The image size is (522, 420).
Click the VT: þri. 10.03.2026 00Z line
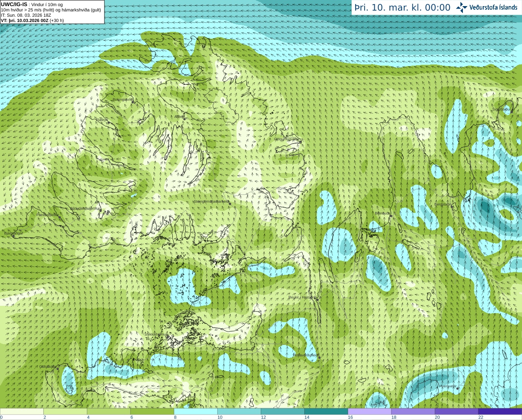tap(32, 20)
